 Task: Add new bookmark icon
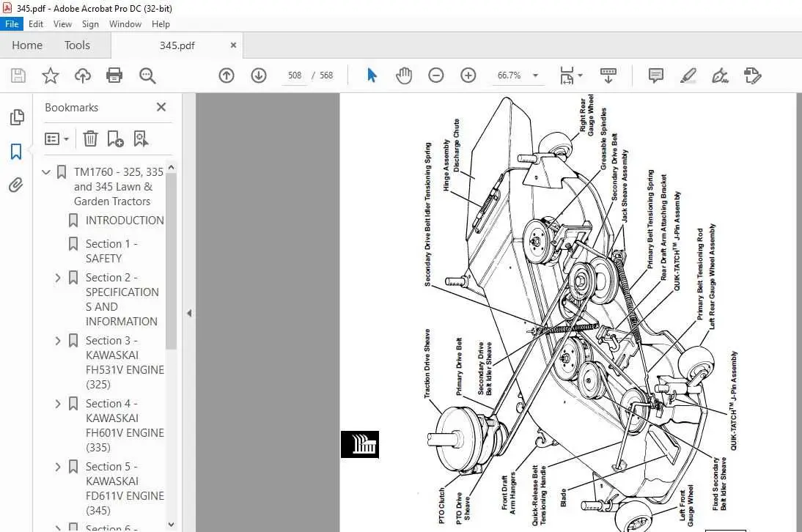(115, 138)
